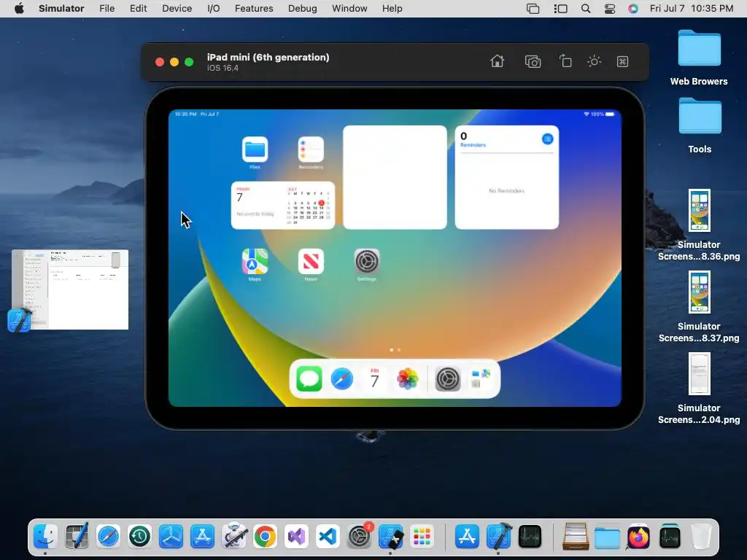This screenshot has height=560, width=747.
Task: Open Messages in the iPad dock
Action: pyautogui.click(x=309, y=379)
